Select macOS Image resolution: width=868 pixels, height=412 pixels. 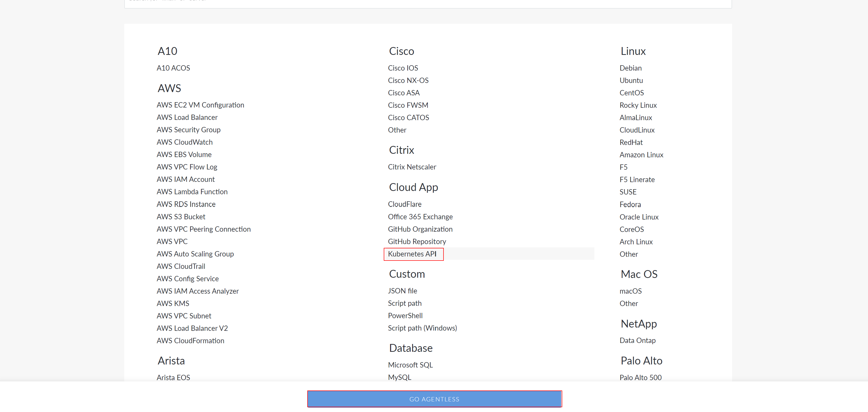pos(631,291)
